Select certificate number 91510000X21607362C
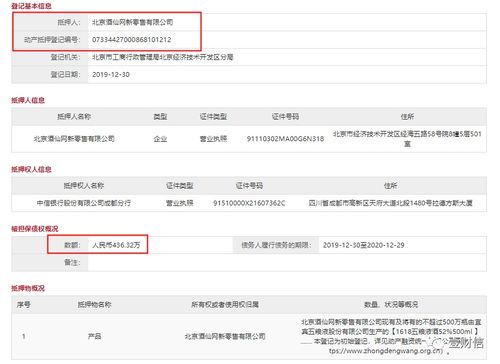This screenshot has width=500, height=364. tap(249, 203)
